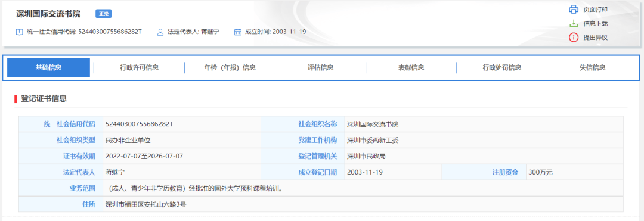
Task: Open the 基础信息 tab
Action: 48,68
